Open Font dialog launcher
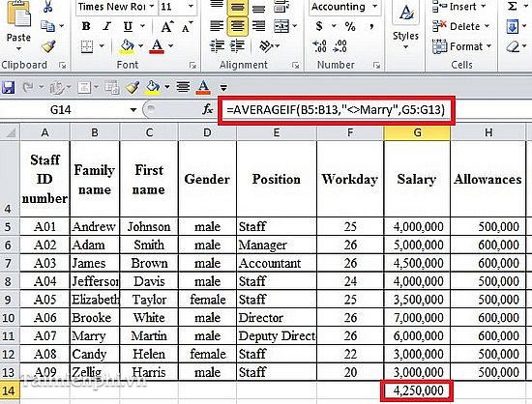Image resolution: width=532 pixels, height=404 pixels. [x=192, y=65]
